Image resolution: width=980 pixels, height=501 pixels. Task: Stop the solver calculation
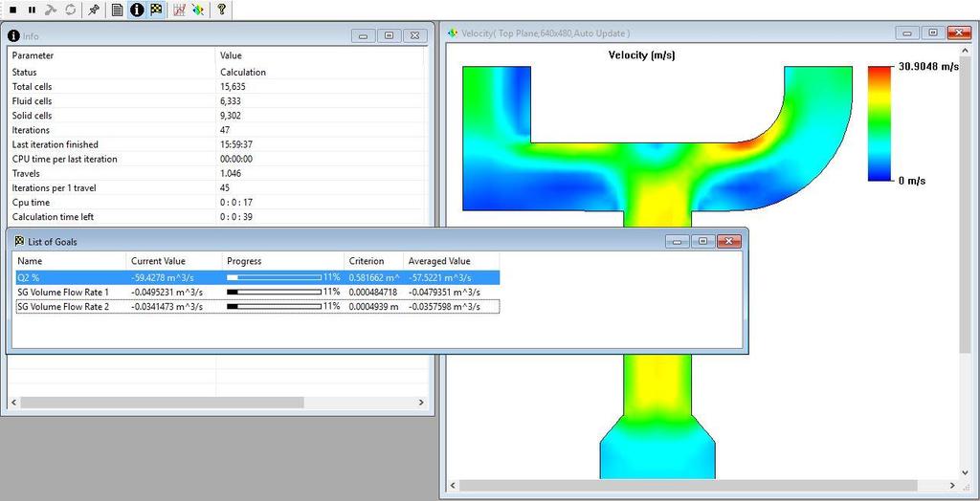click(13, 10)
